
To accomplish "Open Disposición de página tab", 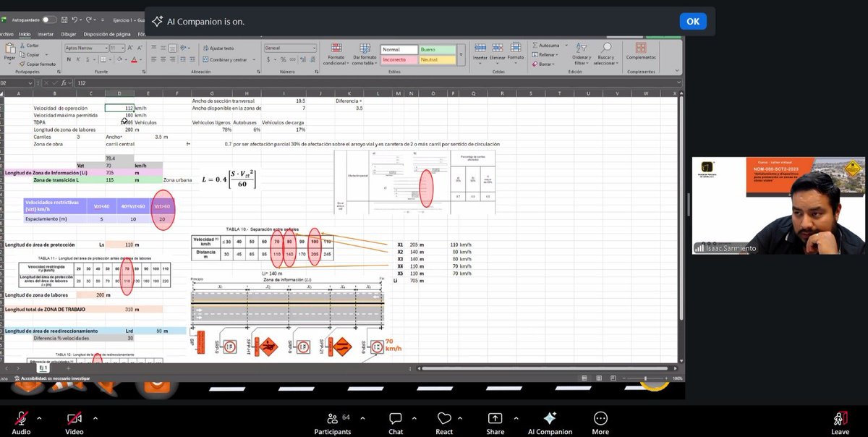I will 107,34.
